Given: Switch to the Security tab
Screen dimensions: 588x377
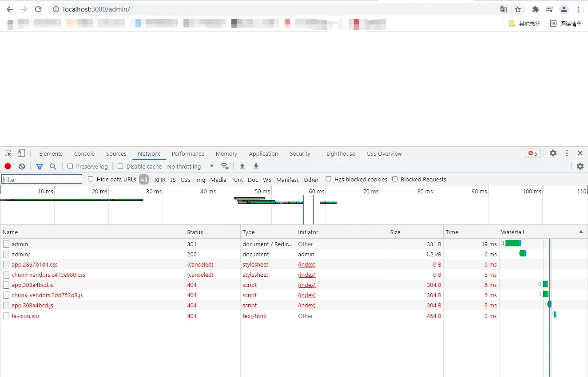Looking at the screenshot, I should click(300, 153).
